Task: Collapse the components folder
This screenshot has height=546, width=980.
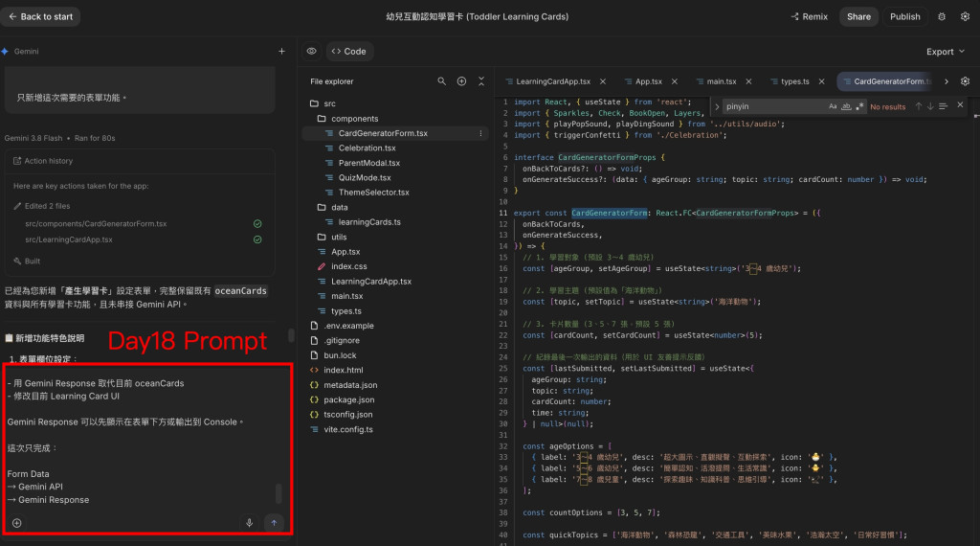Action: click(346, 118)
